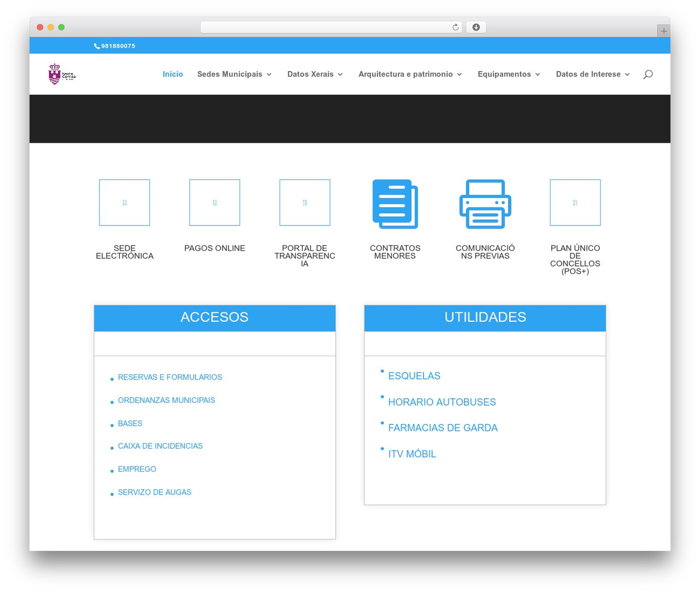Image resolution: width=700 pixels, height=593 pixels.
Task: Open the Ordenanzas Municipais link
Action: coord(166,400)
